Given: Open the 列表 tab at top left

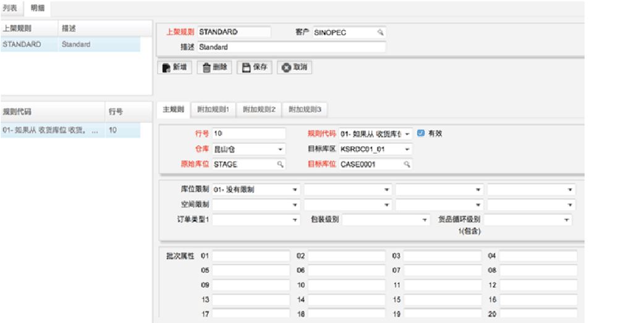Looking at the screenshot, I should [11, 8].
